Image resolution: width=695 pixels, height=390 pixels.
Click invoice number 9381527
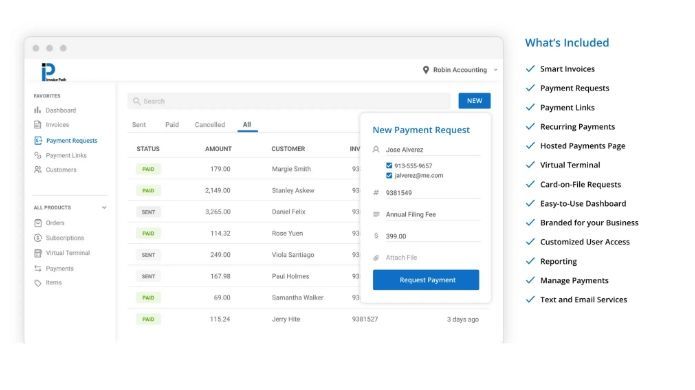pos(365,320)
